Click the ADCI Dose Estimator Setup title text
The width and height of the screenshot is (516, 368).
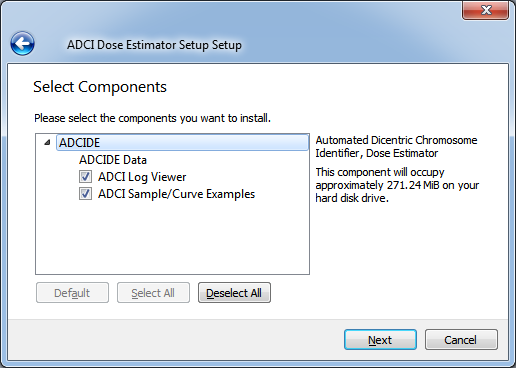tap(154, 45)
